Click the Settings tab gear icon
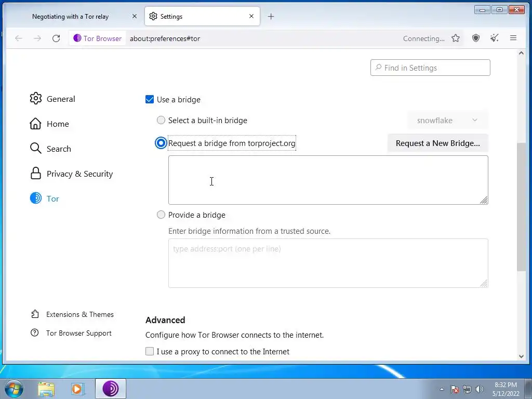Viewport: 532px width, 399px height. coord(153,16)
